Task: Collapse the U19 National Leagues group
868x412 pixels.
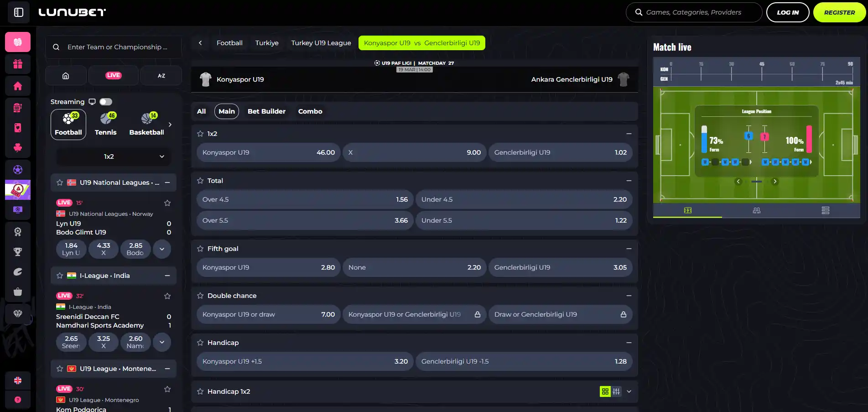Action: tap(167, 183)
